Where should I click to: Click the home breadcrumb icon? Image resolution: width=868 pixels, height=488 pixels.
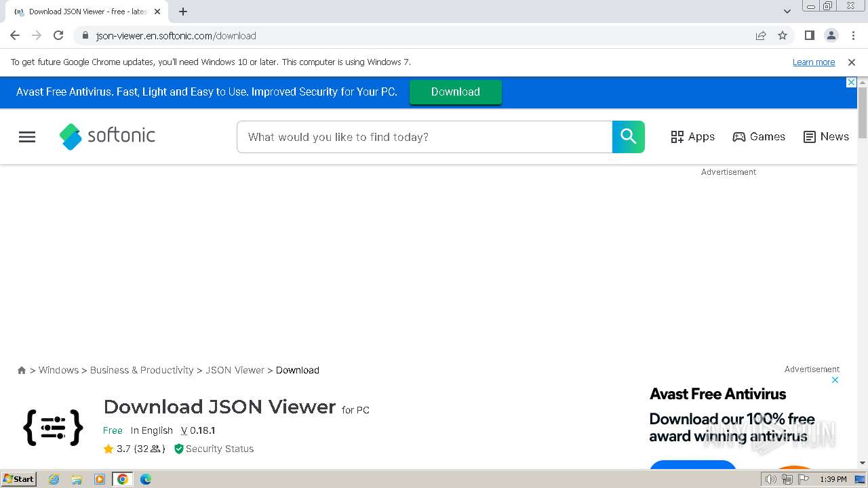click(x=22, y=370)
